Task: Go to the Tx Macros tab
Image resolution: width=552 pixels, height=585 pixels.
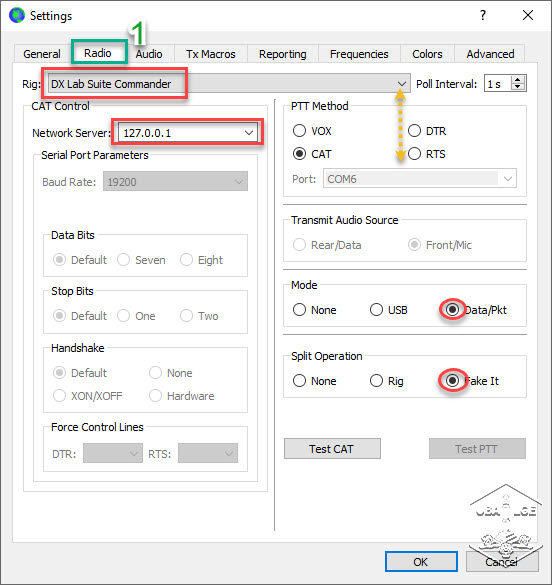Action: [x=211, y=54]
